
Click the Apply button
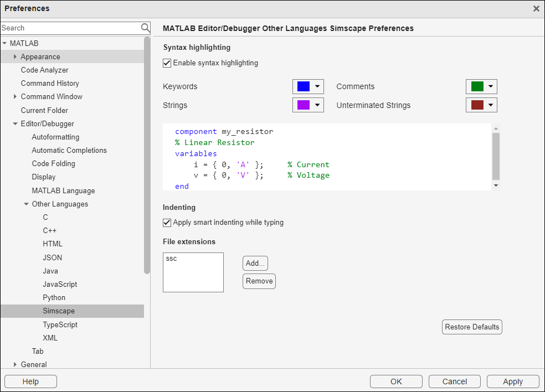pos(513,381)
